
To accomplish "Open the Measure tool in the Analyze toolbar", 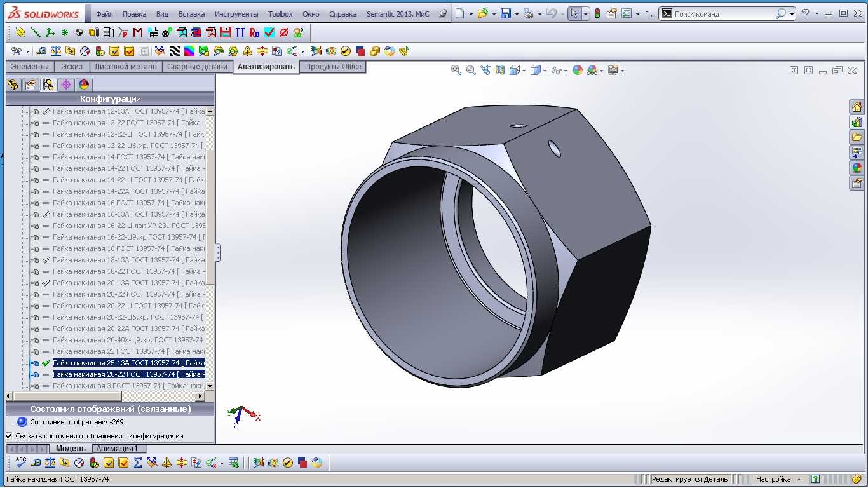I will click(x=41, y=51).
